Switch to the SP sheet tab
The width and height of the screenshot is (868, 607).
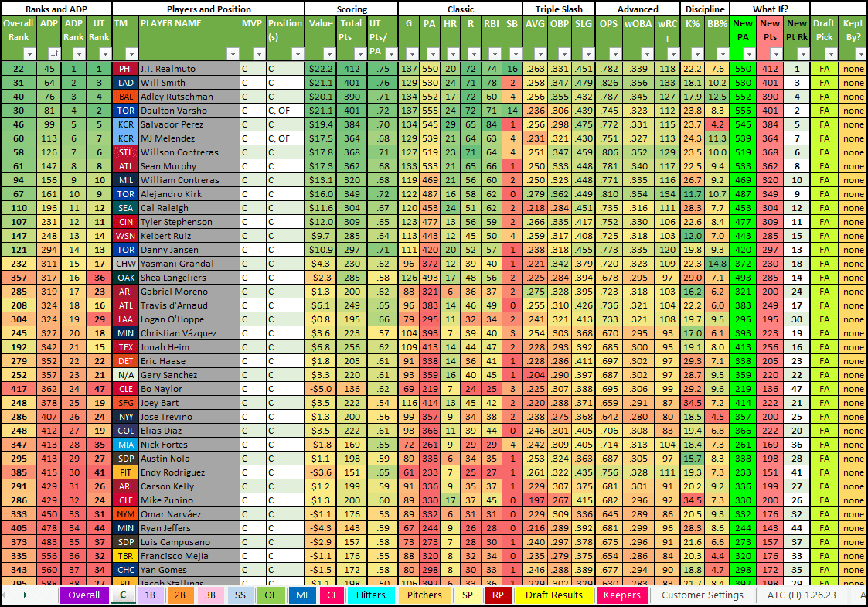pos(468,595)
